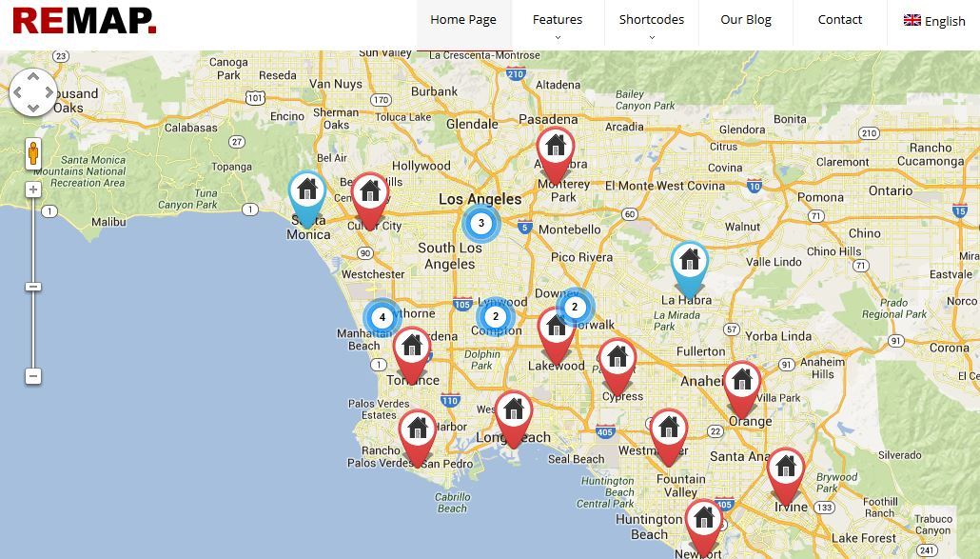
Task: Click the Montebello map label
Action: click(569, 230)
